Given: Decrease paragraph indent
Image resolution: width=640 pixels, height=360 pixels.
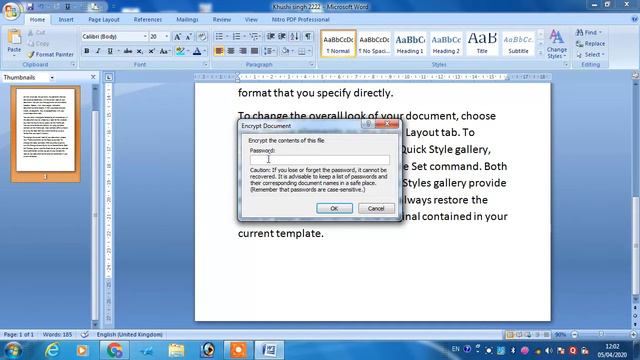Looking at the screenshot, I should (x=270, y=37).
